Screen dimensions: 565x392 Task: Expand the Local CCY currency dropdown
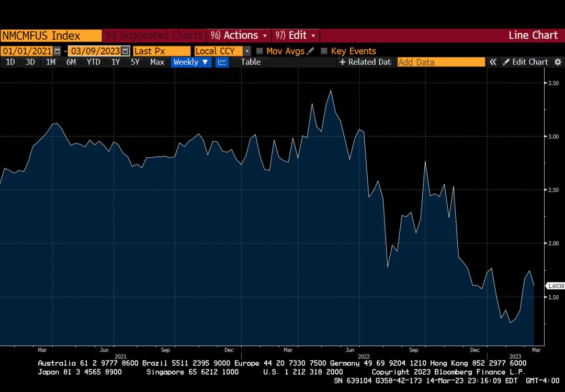pos(247,51)
